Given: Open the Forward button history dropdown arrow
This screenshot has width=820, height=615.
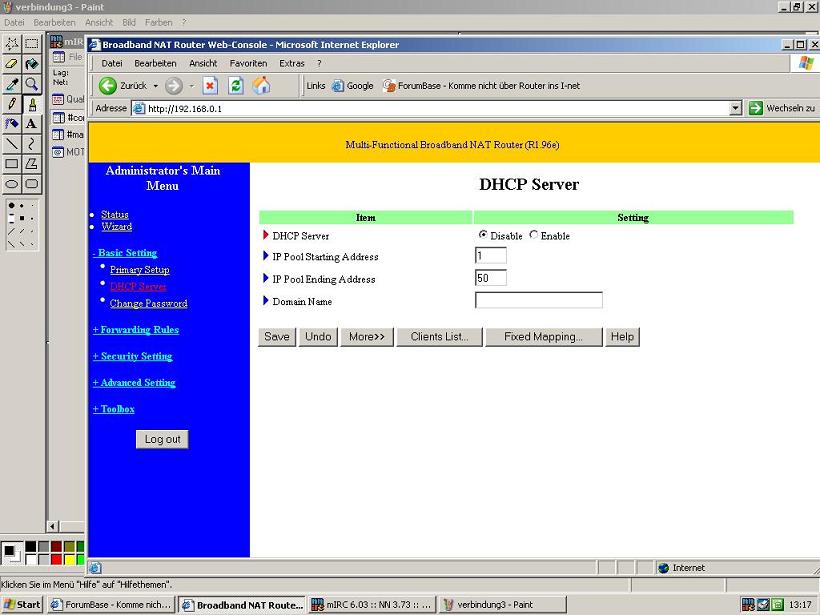Looking at the screenshot, I should (x=191, y=86).
